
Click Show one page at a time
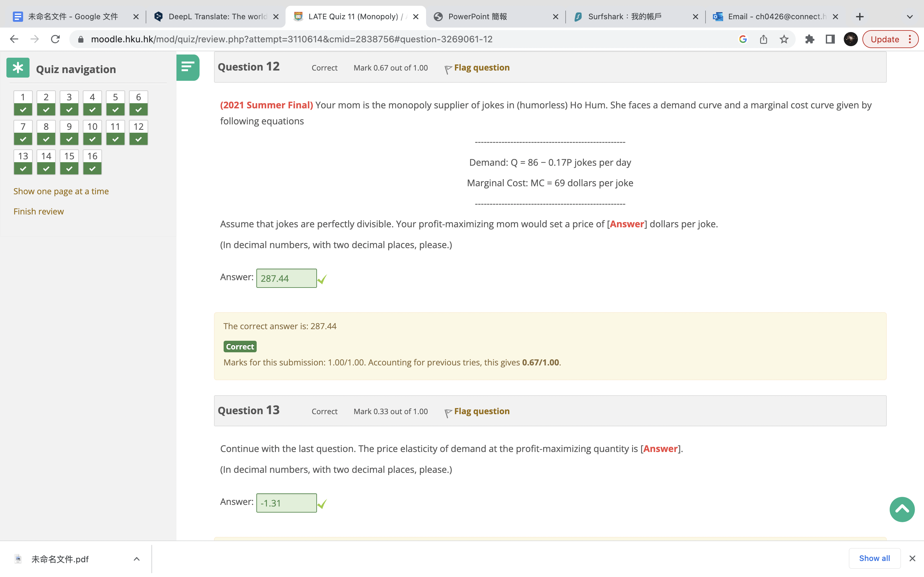click(61, 191)
